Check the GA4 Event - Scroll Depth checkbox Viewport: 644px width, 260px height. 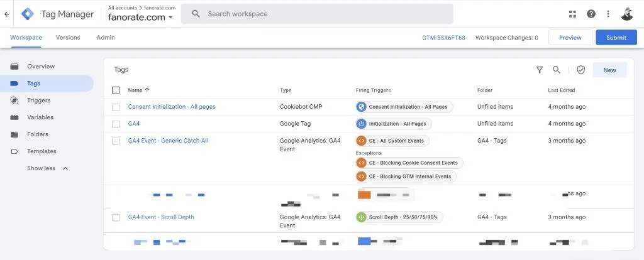(116, 217)
